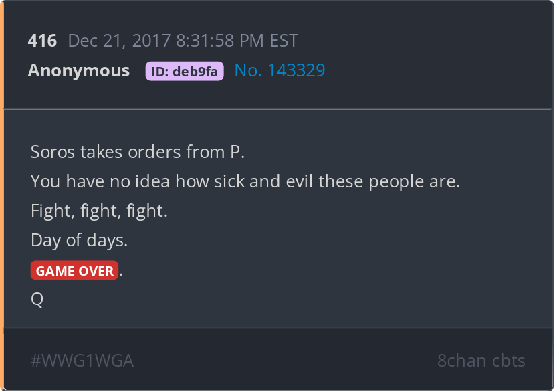555x392 pixels.
Task: Click the word "cbts" in footer
Action: (509, 361)
